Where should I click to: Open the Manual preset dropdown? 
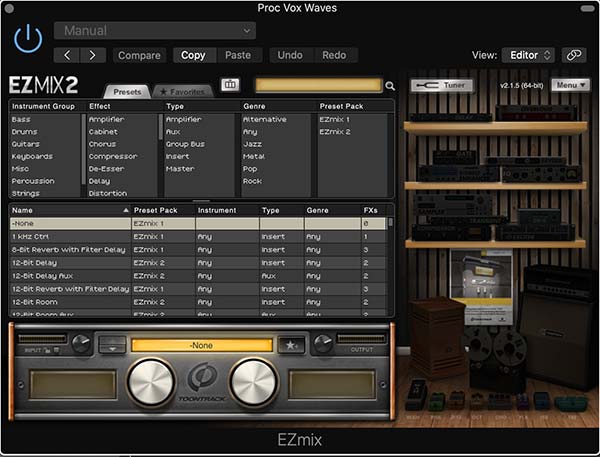(x=155, y=31)
